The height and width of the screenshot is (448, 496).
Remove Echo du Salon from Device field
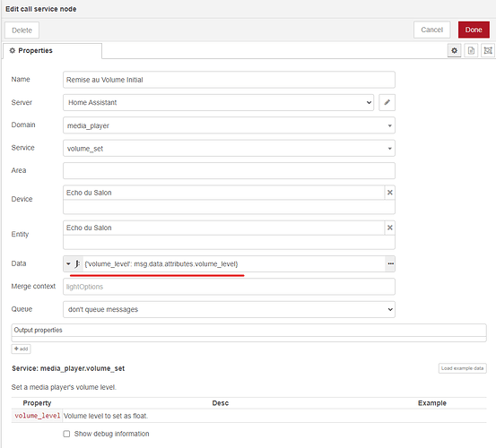[389, 193]
